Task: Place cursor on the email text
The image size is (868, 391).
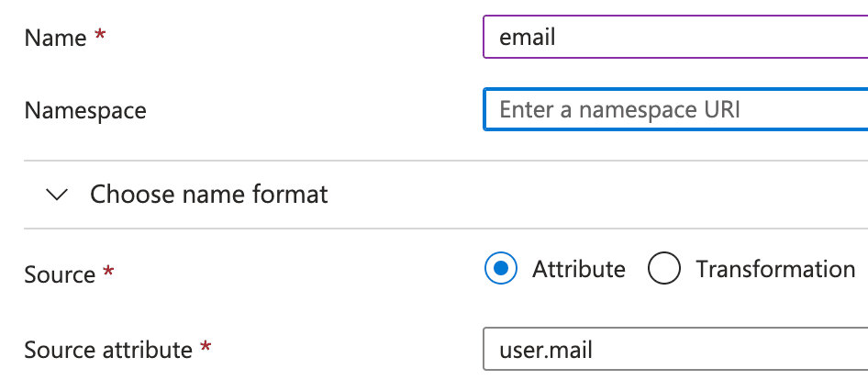Action: pyautogui.click(x=528, y=38)
